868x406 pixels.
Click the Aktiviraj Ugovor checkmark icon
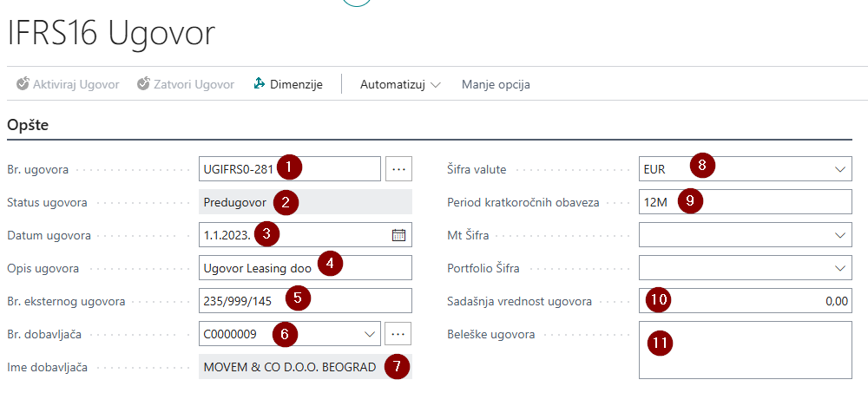[x=23, y=84]
